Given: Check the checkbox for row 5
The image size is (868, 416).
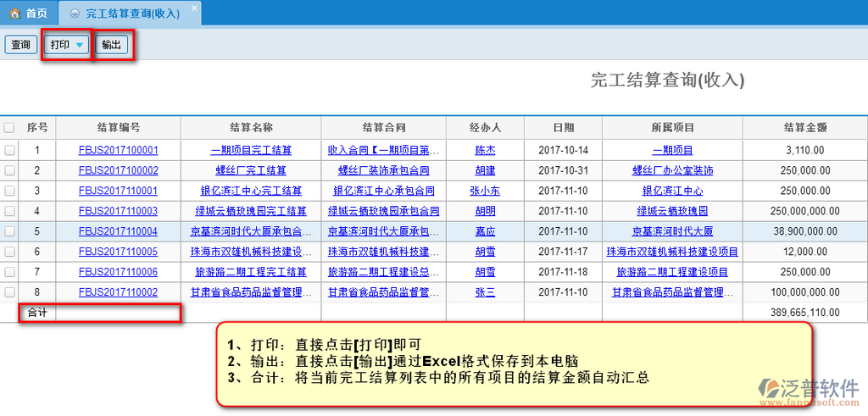Looking at the screenshot, I should [x=9, y=231].
